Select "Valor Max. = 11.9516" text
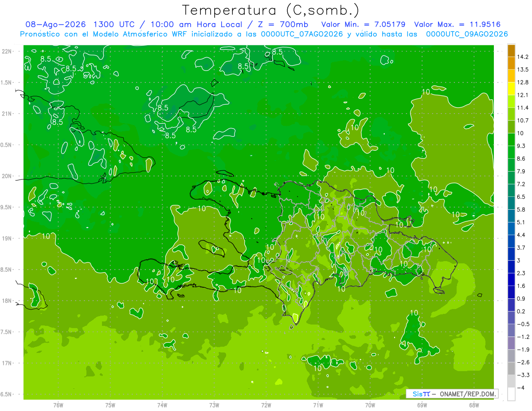532x411 pixels. [457, 24]
